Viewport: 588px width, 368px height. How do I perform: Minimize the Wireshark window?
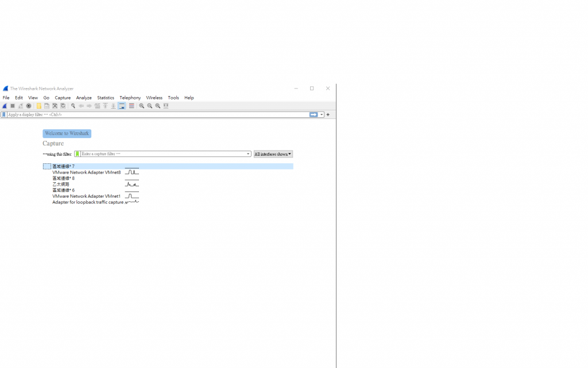pyautogui.click(x=296, y=89)
